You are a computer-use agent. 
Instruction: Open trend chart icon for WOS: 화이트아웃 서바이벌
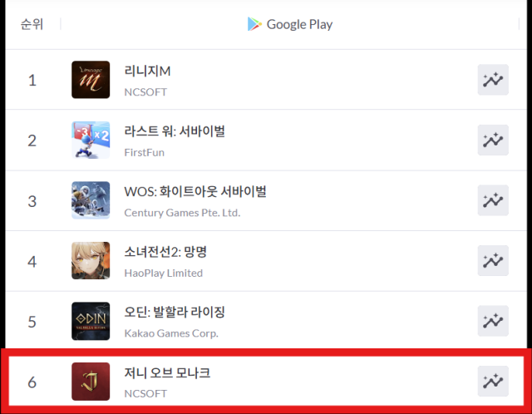(493, 200)
